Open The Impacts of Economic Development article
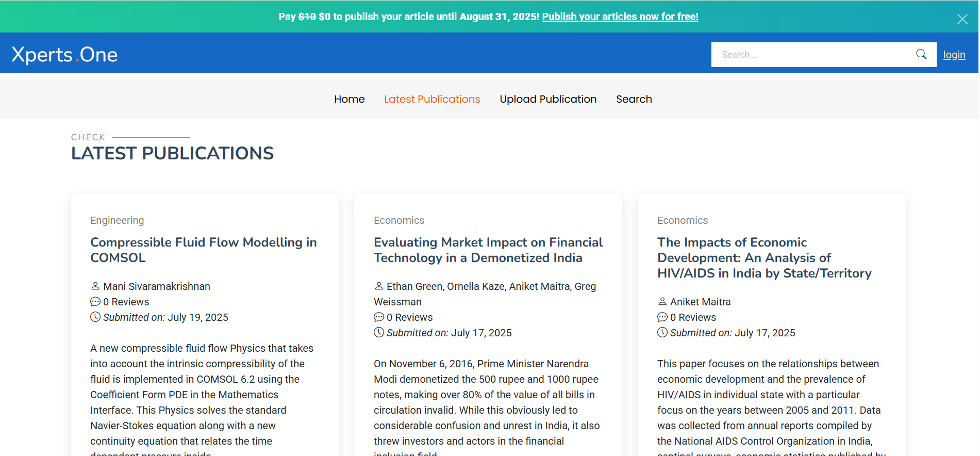This screenshot has width=980, height=456. (x=764, y=257)
